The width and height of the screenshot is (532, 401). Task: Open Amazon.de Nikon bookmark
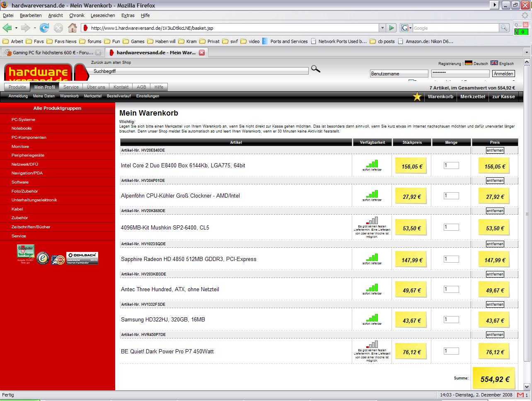[426, 41]
